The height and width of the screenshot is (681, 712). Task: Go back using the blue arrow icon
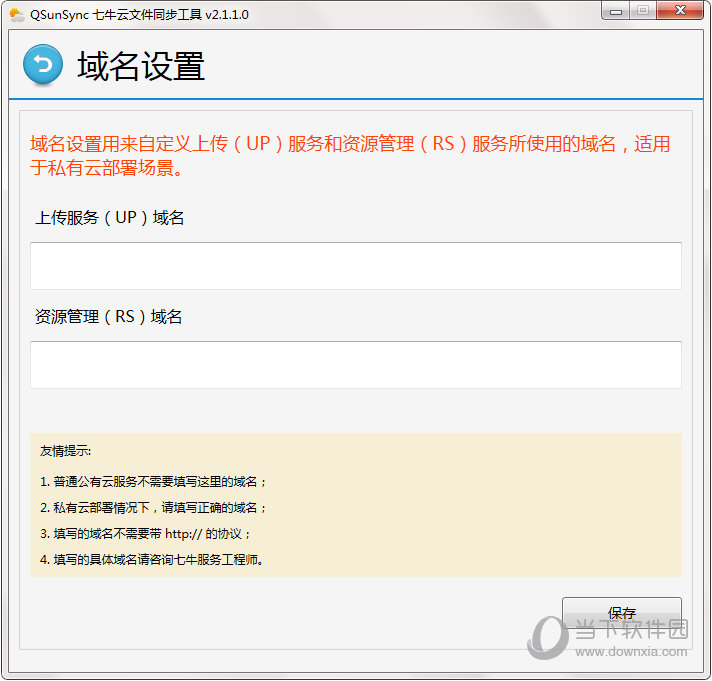point(43,64)
